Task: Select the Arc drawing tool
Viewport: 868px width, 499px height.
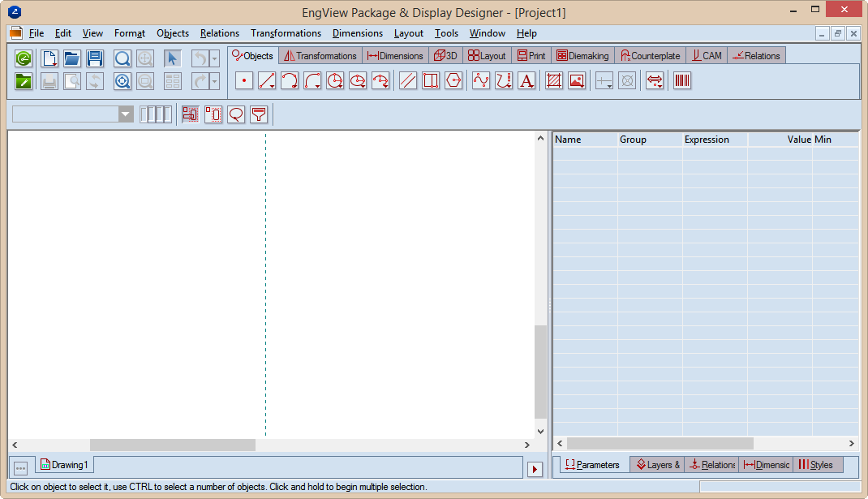Action: (290, 80)
